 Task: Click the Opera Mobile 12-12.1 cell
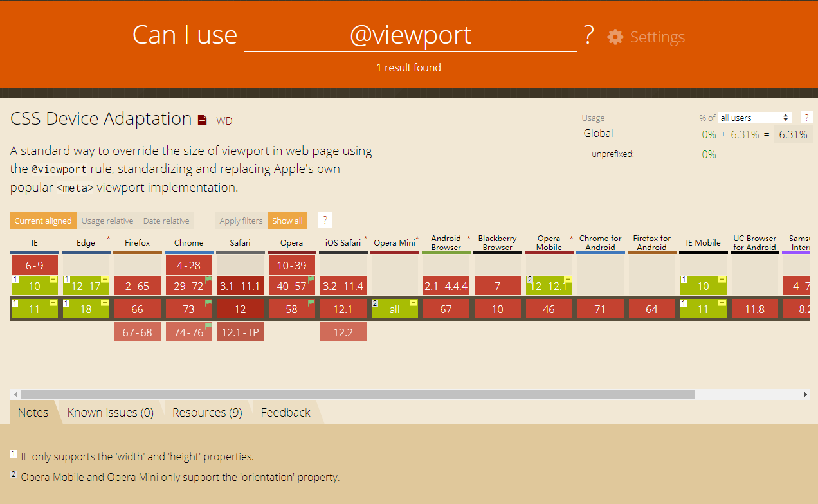tap(549, 286)
